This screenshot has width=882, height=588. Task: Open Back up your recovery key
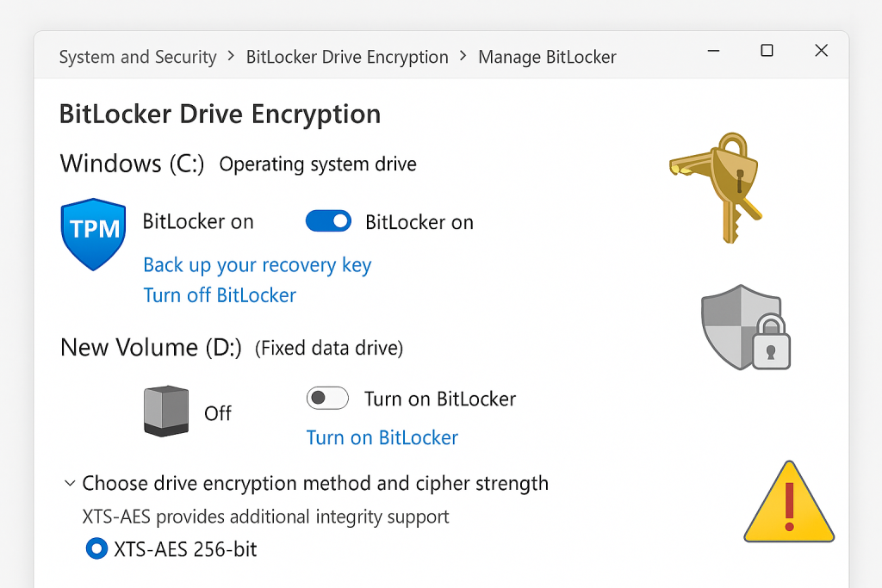257,265
